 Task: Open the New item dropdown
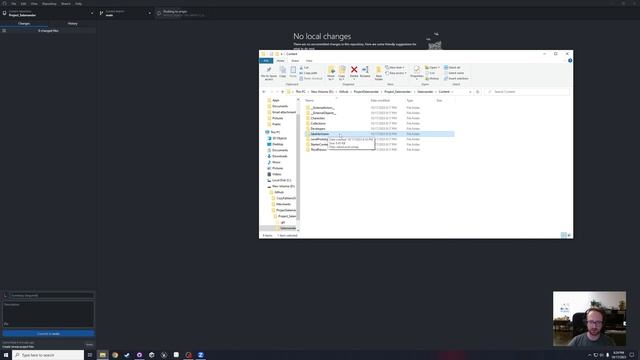click(395, 68)
